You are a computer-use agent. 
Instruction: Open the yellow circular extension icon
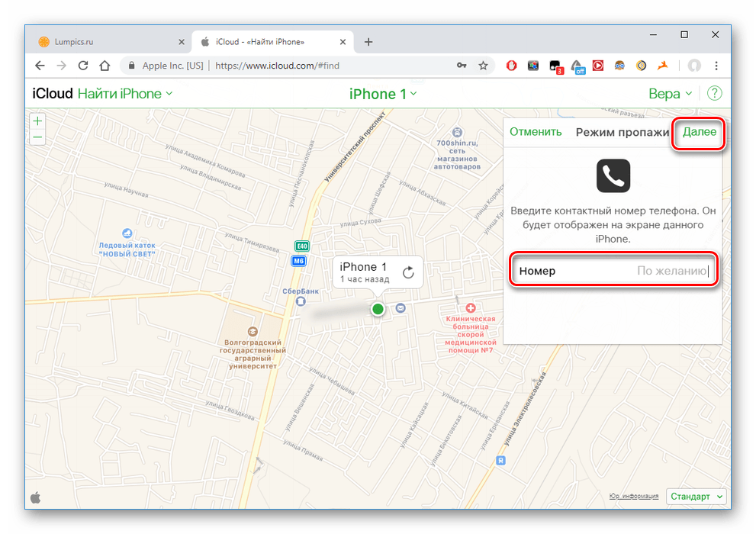[641, 66]
